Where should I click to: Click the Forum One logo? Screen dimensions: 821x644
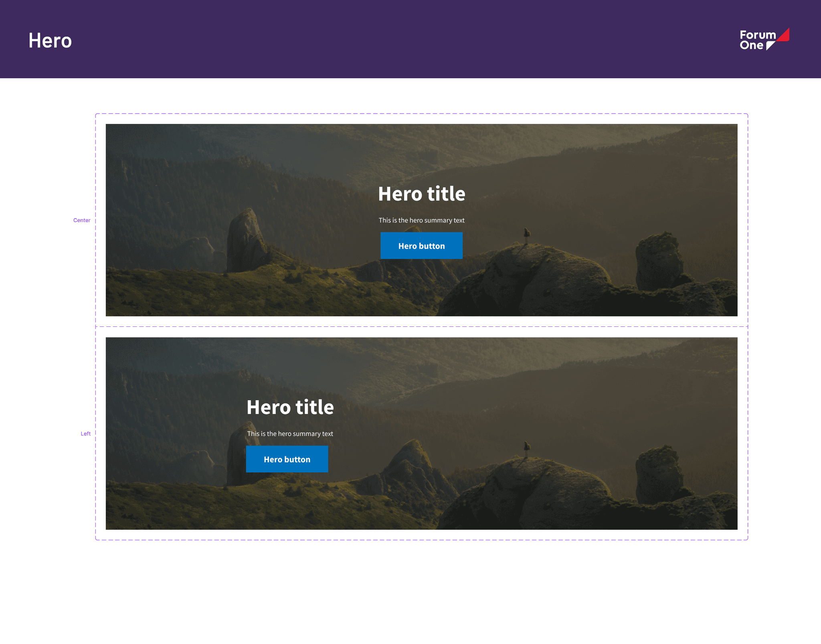coord(764,39)
